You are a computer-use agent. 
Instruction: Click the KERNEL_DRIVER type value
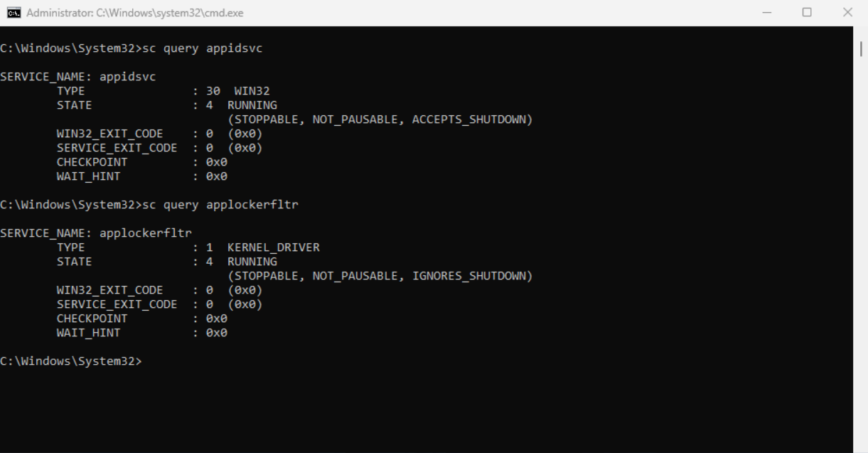[x=273, y=247]
